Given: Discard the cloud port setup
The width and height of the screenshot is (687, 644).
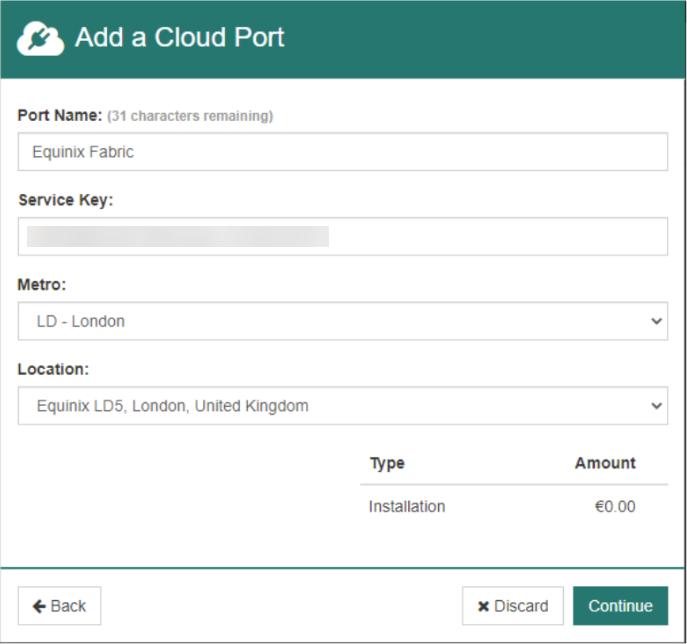Looking at the screenshot, I should (x=513, y=605).
